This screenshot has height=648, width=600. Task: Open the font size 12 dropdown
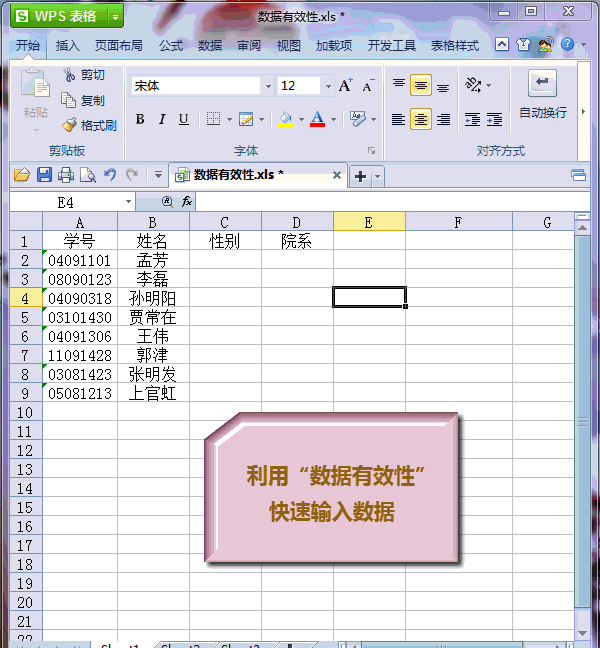pos(328,86)
